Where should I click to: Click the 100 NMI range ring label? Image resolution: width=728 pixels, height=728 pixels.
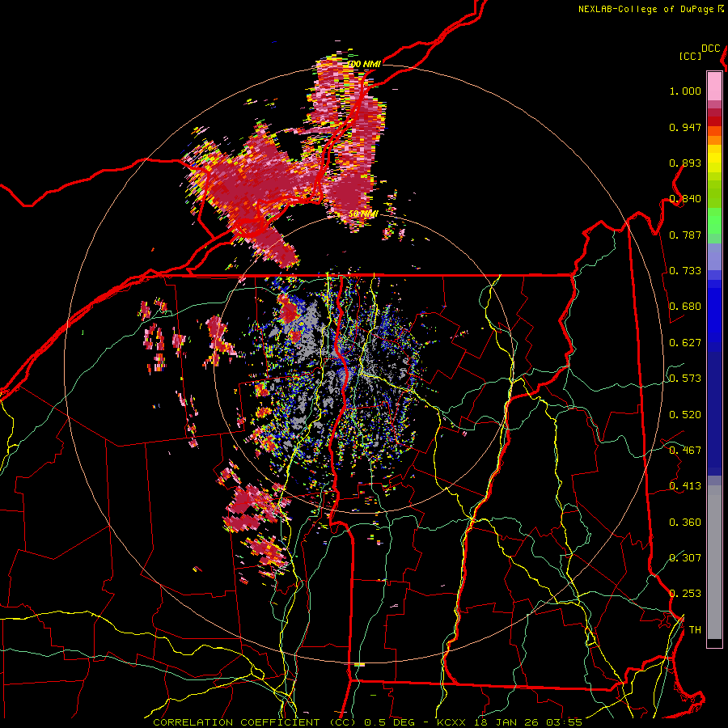tap(364, 64)
